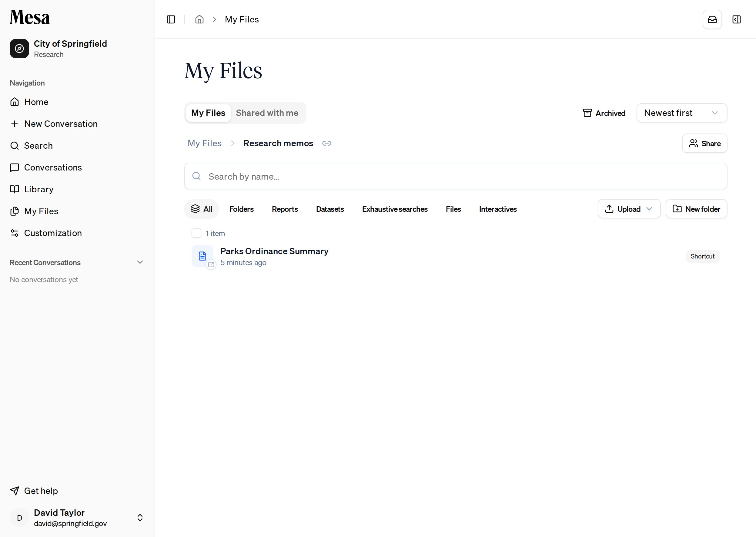Click the Mesa logo
Viewport: 756px width, 537px height.
30,17
